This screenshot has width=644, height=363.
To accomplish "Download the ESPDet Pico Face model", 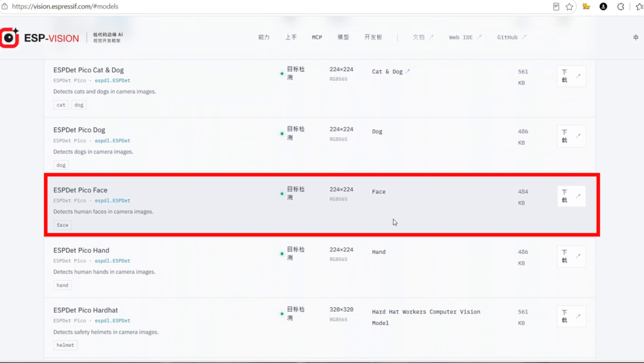I will (x=571, y=196).
